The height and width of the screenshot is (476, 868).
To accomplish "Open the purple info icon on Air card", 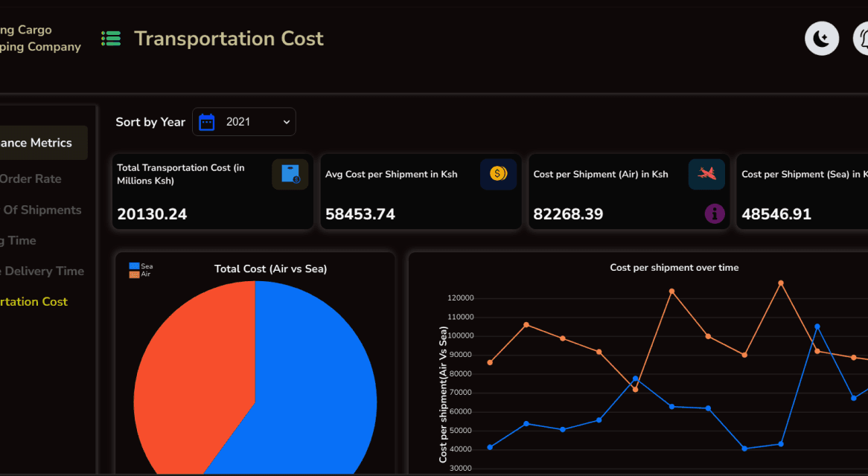I will 715,213.
